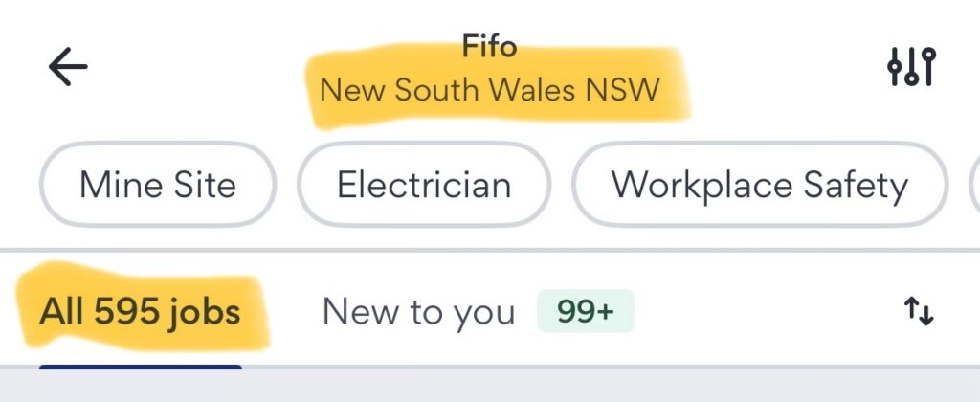Open the New to you tab
The image size is (980, 402).
click(418, 312)
